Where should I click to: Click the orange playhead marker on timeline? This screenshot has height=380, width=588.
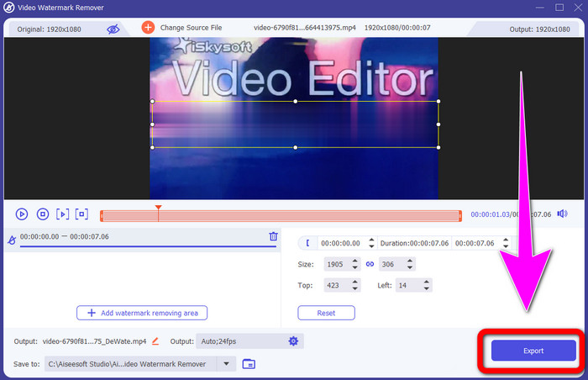coord(158,208)
